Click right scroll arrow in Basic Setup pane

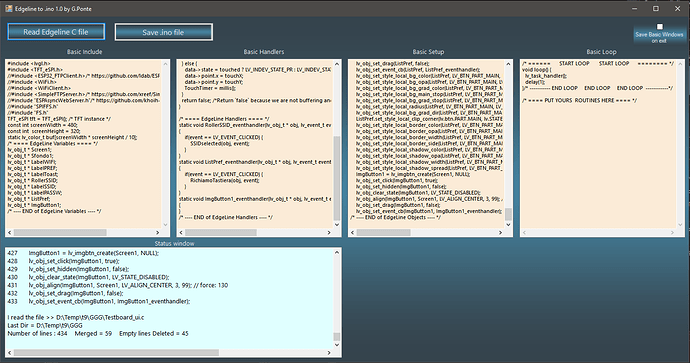point(500,232)
